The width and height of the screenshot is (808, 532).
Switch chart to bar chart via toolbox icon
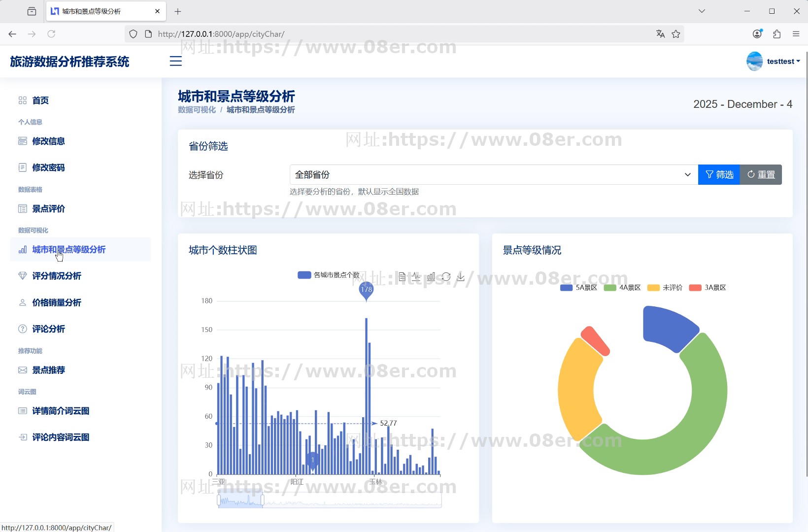coord(431,276)
